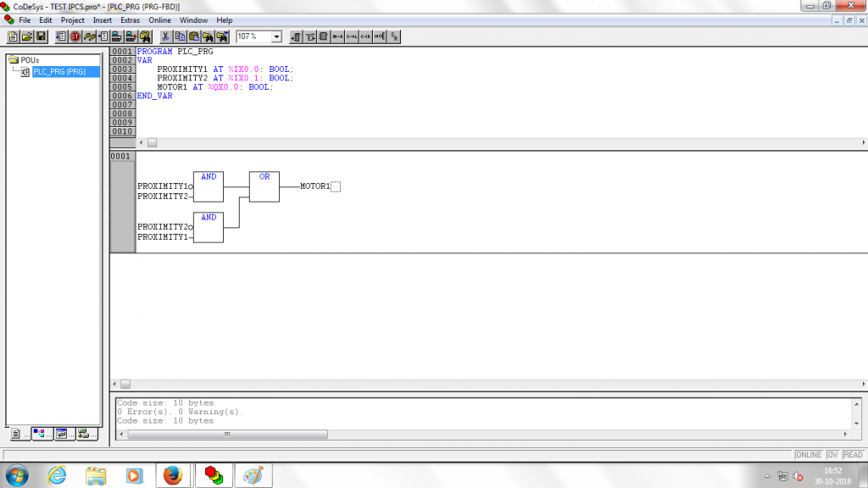The height and width of the screenshot is (488, 868).
Task: Show hidden system tray icons
Action: pyautogui.click(x=765, y=475)
